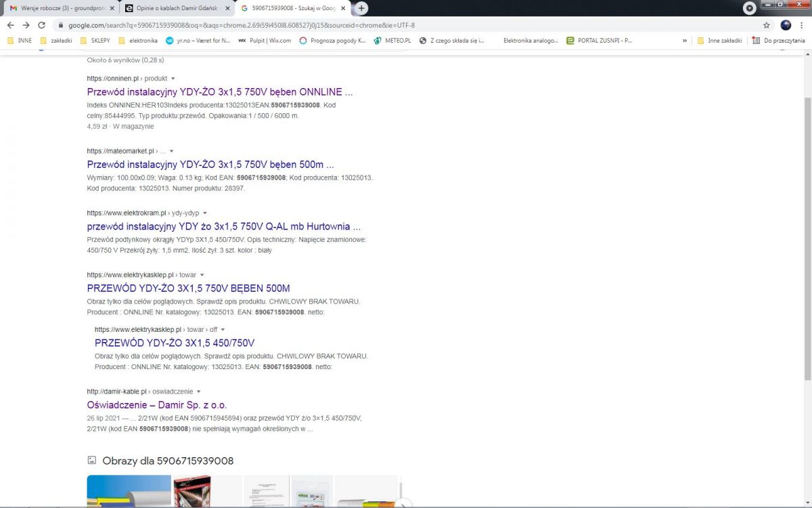The image size is (812, 508).
Task: Open the elektronika bookmarks folder
Action: (137, 41)
